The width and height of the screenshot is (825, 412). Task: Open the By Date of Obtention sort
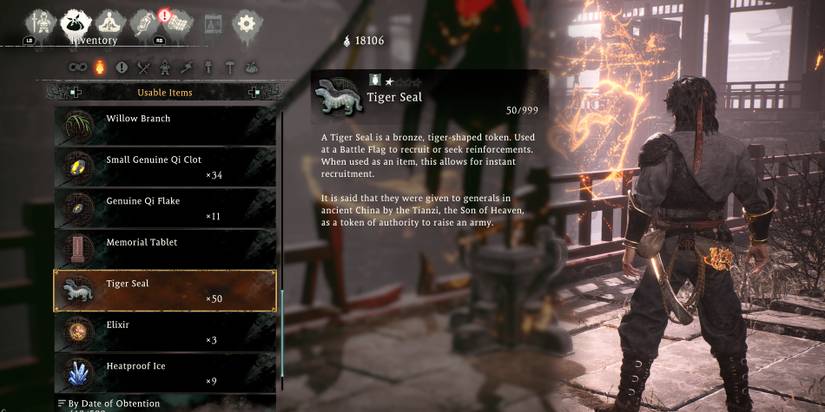[x=109, y=404]
